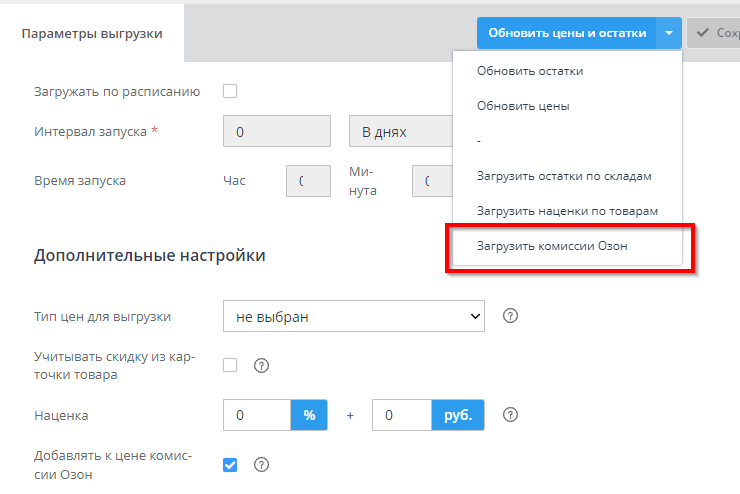Click help icon next to price type dropdown
The height and width of the screenshot is (494, 740).
pyautogui.click(x=510, y=316)
